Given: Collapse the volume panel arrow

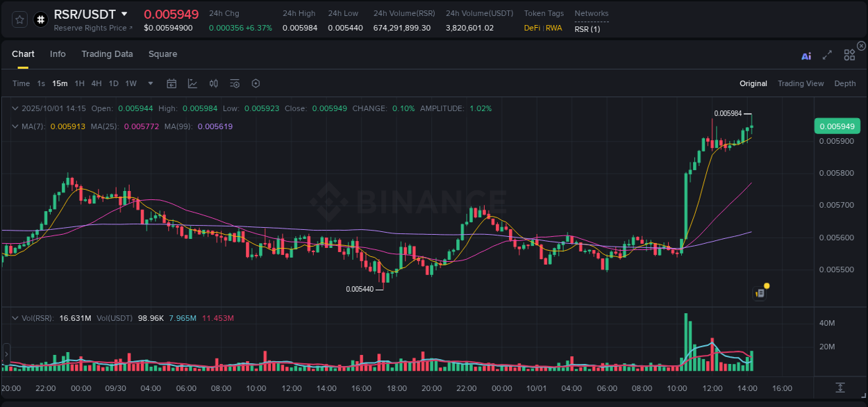Looking at the screenshot, I should click(x=15, y=318).
